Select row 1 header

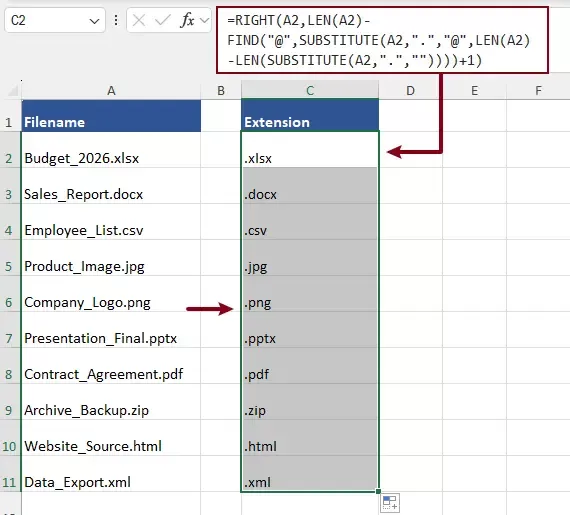coord(10,116)
